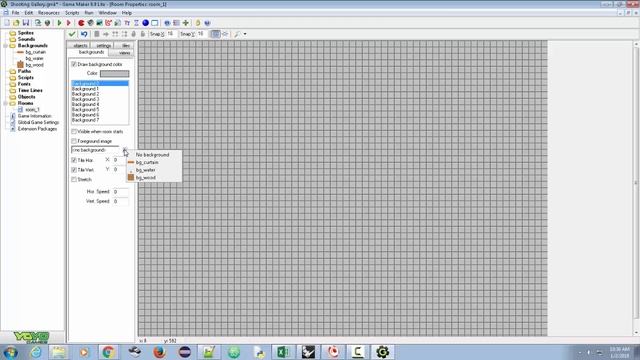Enable the Stretch checkbox
Image resolution: width=640 pixels, height=360 pixels.
74,180
